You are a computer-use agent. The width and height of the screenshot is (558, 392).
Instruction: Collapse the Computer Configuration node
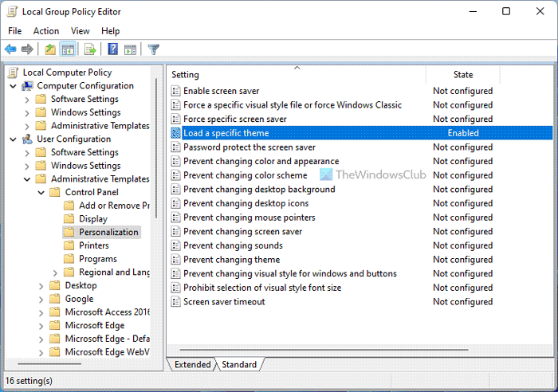[13, 86]
